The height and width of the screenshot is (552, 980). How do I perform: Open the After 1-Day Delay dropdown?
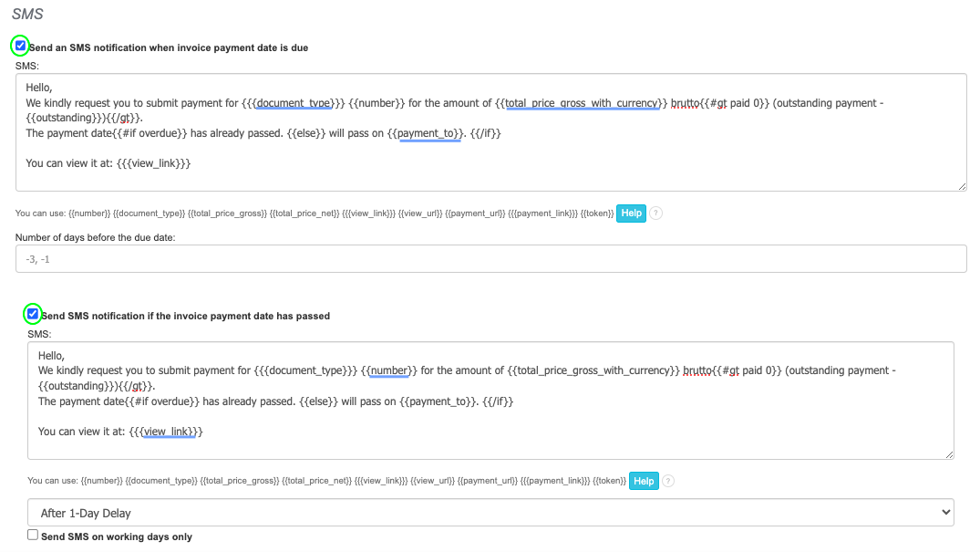[x=490, y=513]
